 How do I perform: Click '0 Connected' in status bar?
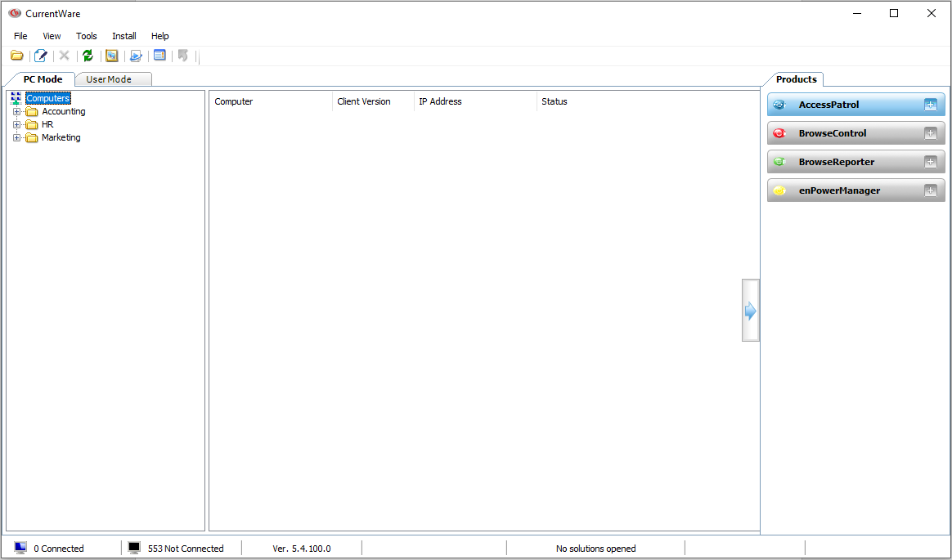click(59, 549)
